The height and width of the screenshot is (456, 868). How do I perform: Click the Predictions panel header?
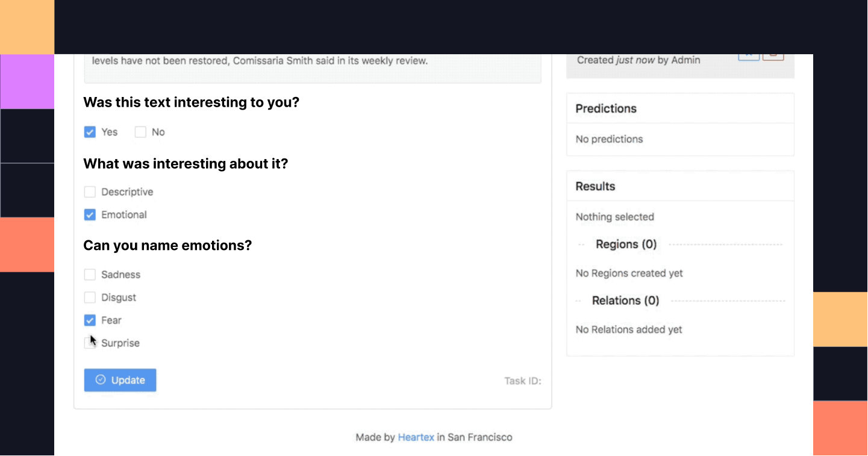point(605,108)
